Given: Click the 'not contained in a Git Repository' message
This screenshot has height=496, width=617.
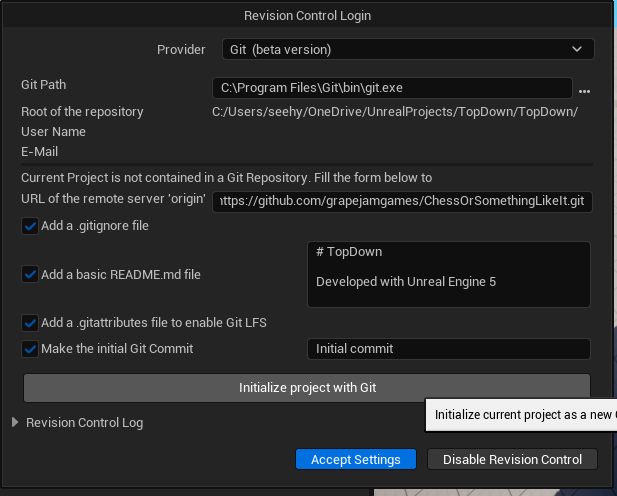Looking at the screenshot, I should tap(226, 178).
